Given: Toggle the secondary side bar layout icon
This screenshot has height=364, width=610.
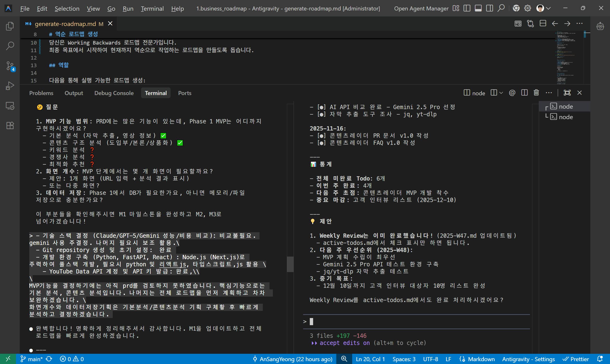Looking at the screenshot, I should click(x=490, y=8).
